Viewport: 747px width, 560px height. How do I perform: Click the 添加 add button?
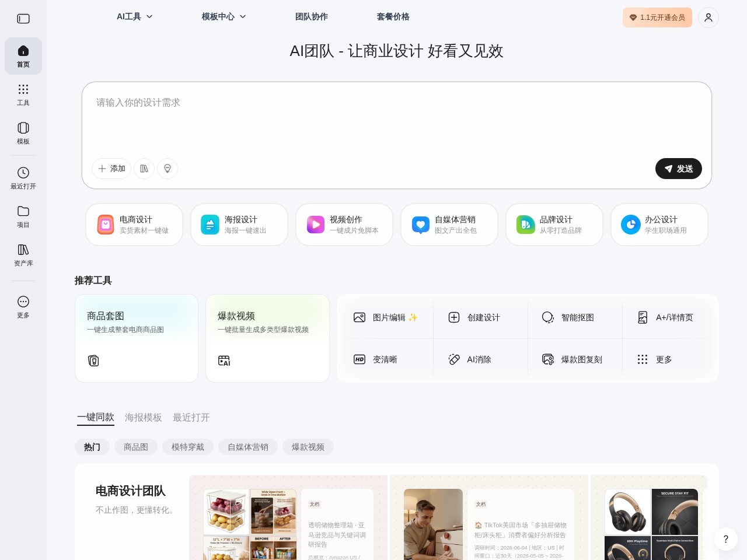click(111, 169)
